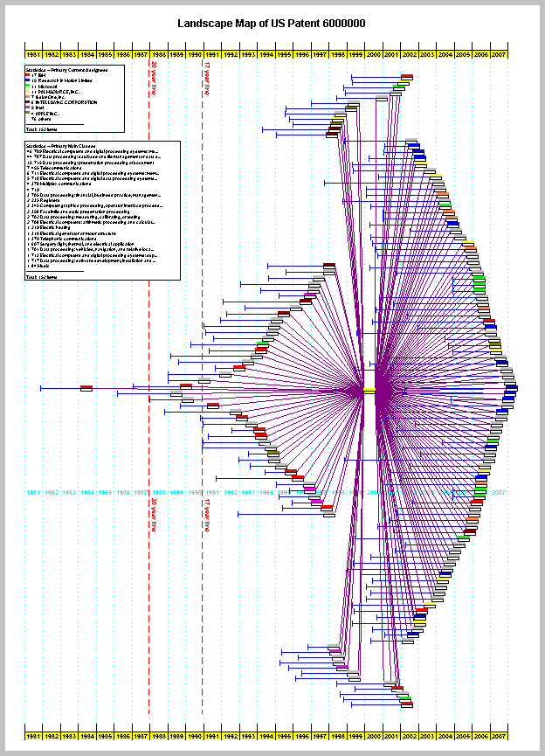Click the 1984 label in top year bar
Image resolution: width=545 pixels, height=756 pixels.
pos(87,54)
